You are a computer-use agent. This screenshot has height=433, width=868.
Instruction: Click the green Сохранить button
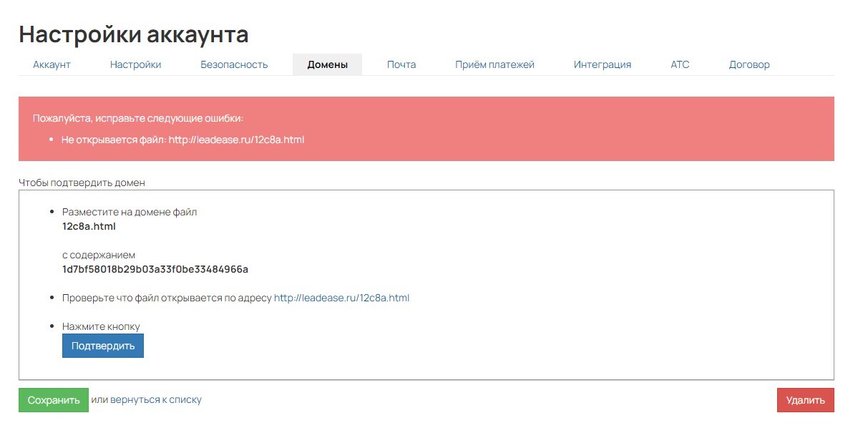click(x=54, y=400)
